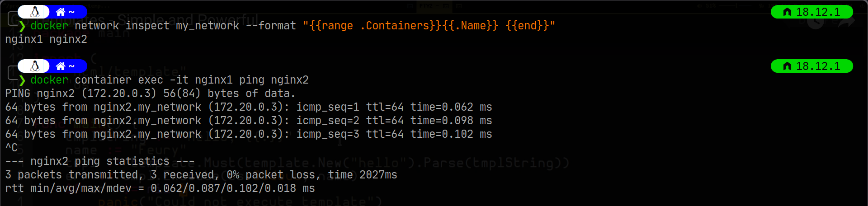868x206 pixels.
Task: Click the 'rtt min/avg/max/mdev' summary line
Action: tap(160, 188)
